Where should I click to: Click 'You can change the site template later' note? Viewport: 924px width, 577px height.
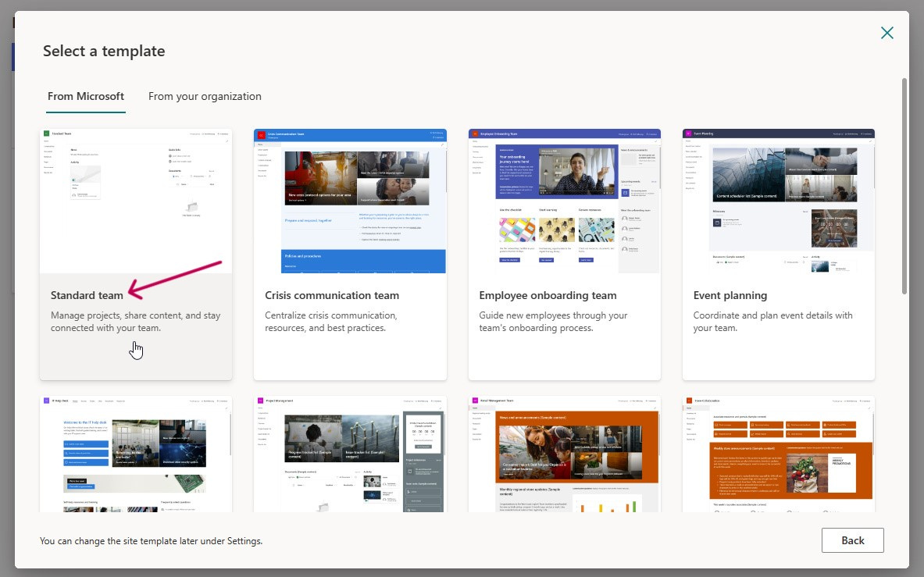coord(151,541)
